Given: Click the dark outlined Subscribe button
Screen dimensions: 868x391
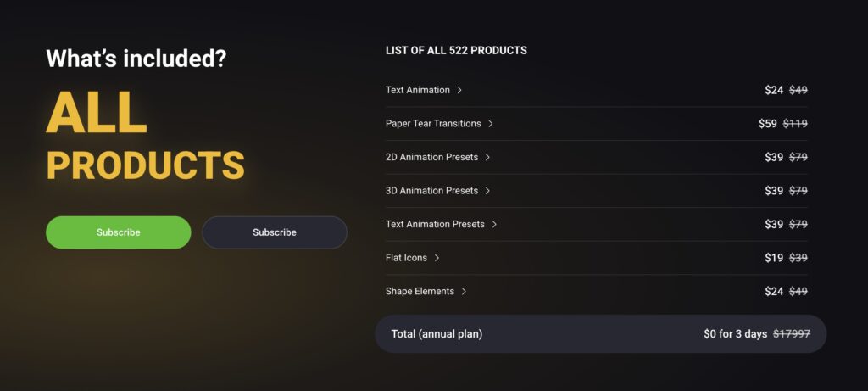Looking at the screenshot, I should 275,232.
